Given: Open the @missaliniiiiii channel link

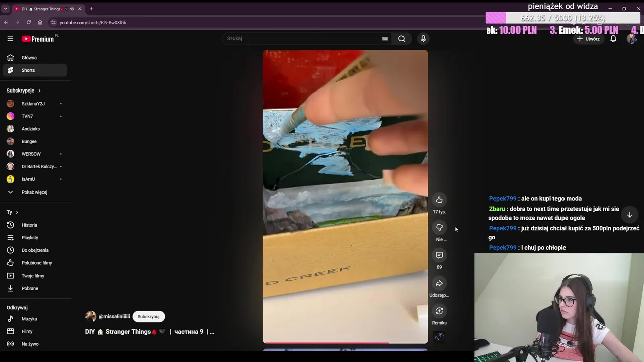Looking at the screenshot, I should [x=114, y=316].
